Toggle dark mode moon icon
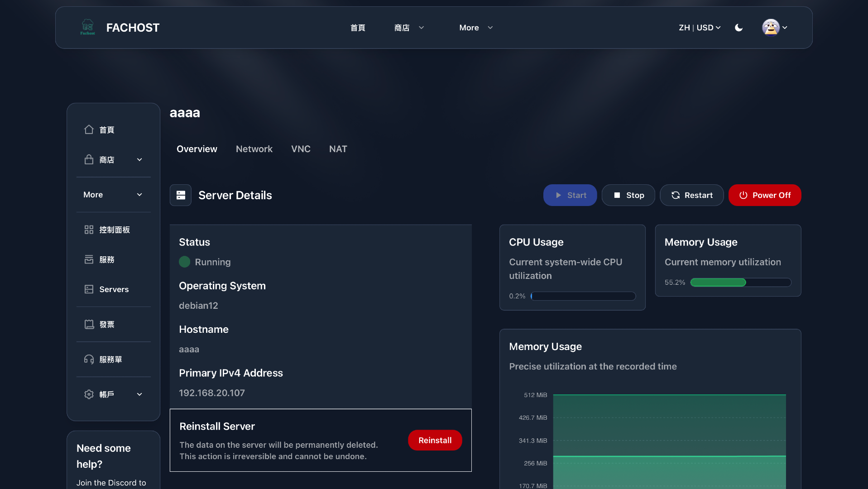This screenshot has width=868, height=489. (739, 28)
